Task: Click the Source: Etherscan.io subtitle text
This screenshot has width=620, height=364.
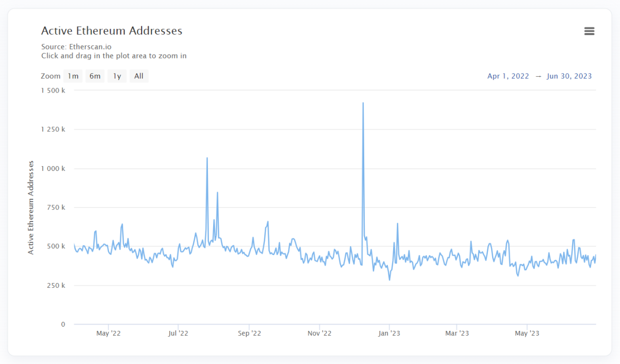Action: [x=76, y=47]
